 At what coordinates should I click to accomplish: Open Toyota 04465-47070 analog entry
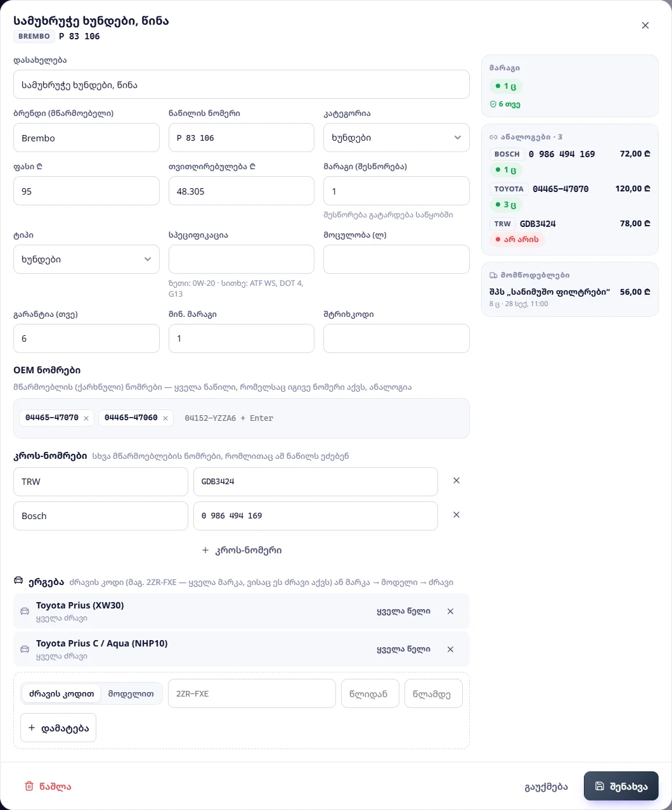pos(570,197)
